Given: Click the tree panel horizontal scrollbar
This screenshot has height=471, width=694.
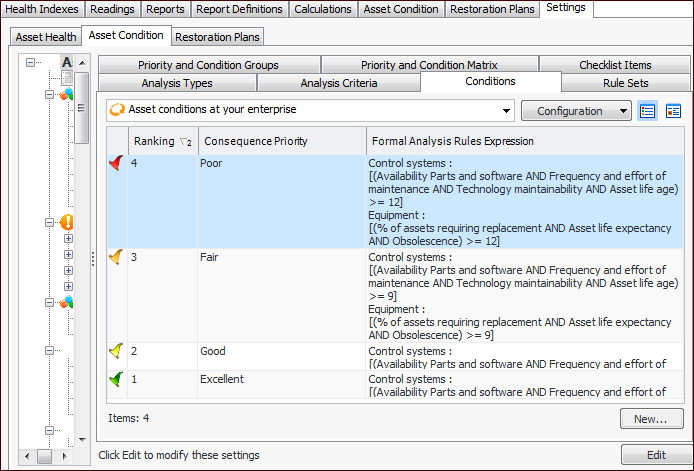Looking at the screenshot, I should click(50, 456).
